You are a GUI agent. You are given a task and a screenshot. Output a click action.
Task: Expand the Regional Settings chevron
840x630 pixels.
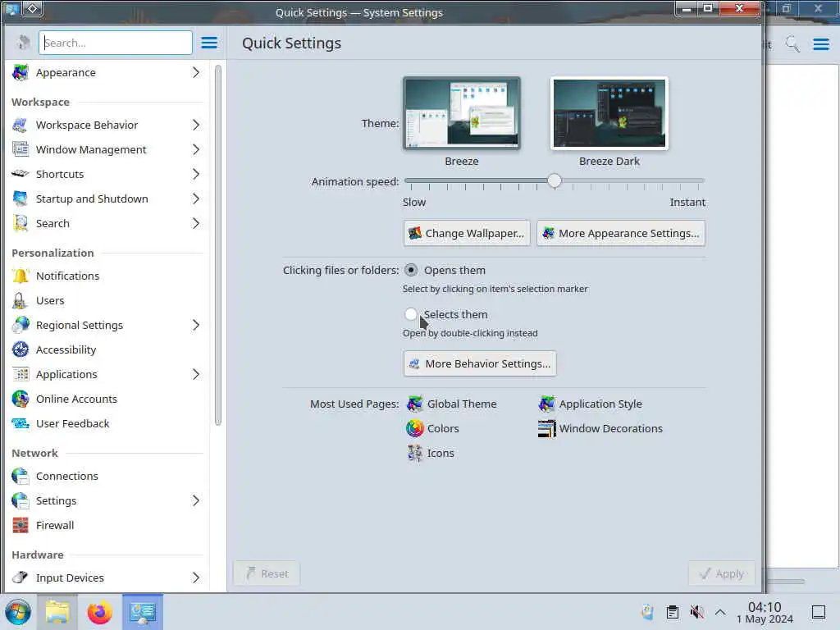point(196,325)
